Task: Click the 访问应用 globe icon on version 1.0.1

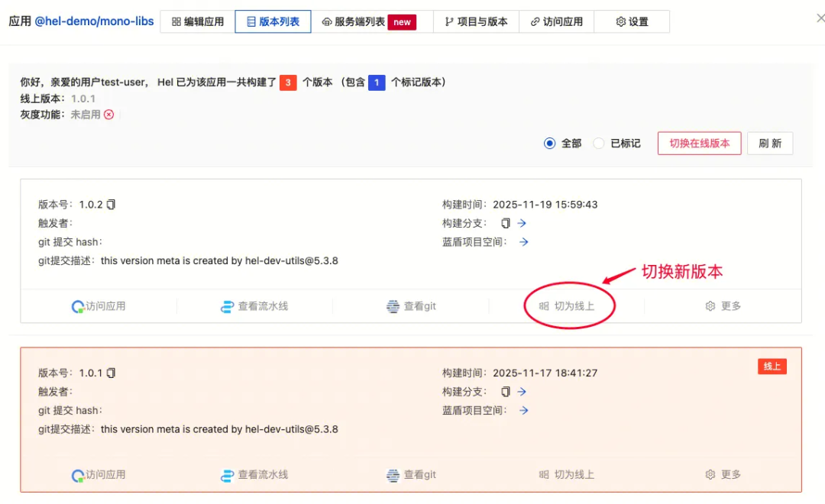Action: (x=79, y=474)
